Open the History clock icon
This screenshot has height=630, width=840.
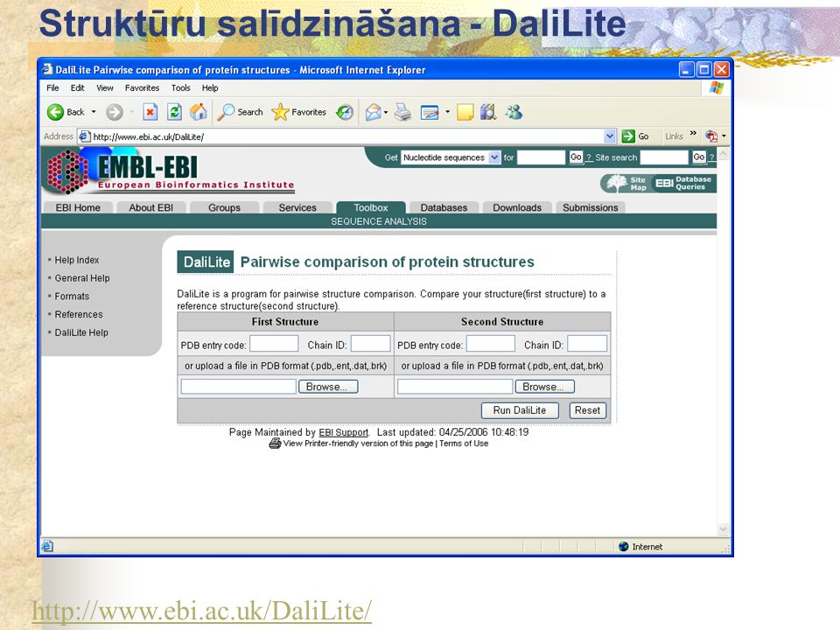(x=345, y=112)
